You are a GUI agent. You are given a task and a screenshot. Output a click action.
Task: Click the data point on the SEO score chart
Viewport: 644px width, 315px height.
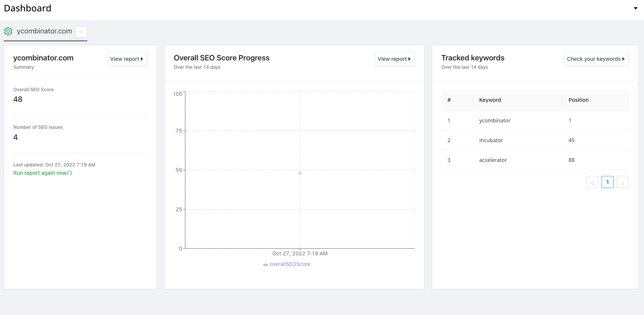pyautogui.click(x=300, y=173)
